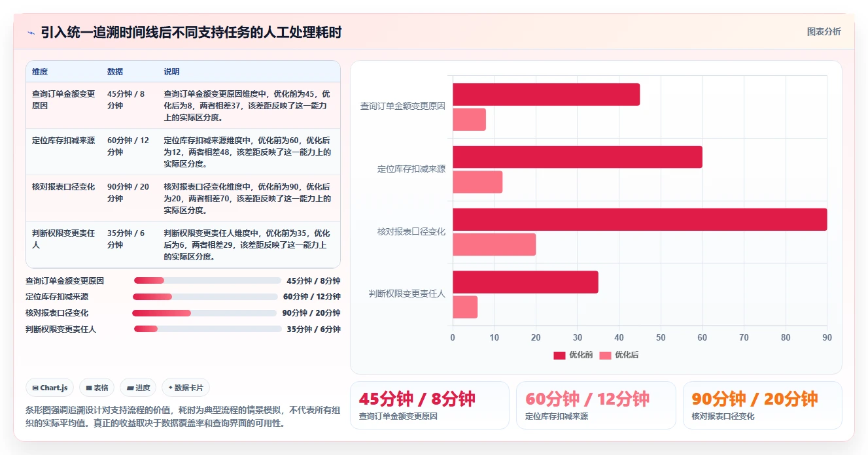Image resolution: width=868 pixels, height=455 pixels.
Task: Click the 数据 column header
Action: tap(115, 72)
